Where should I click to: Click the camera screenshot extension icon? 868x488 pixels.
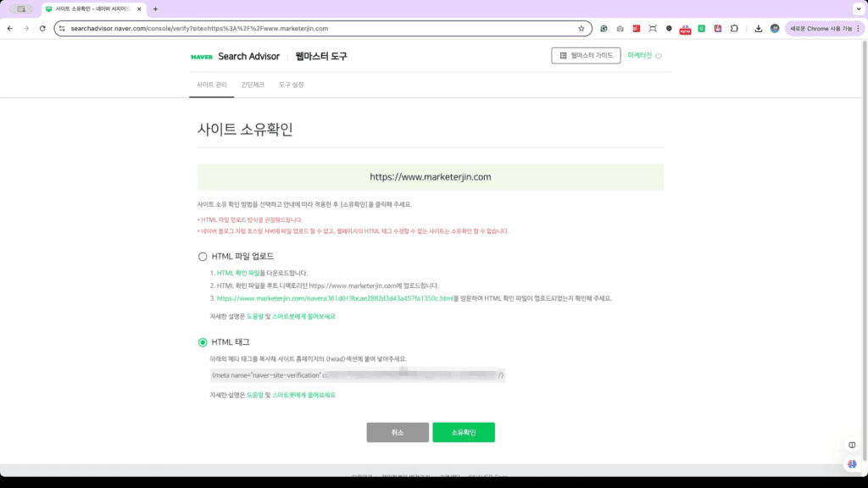point(620,28)
